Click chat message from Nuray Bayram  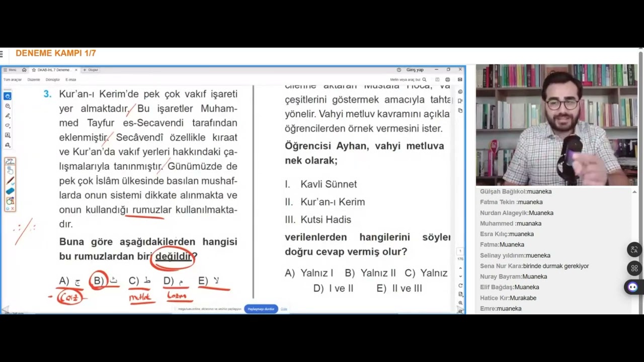pos(513,277)
